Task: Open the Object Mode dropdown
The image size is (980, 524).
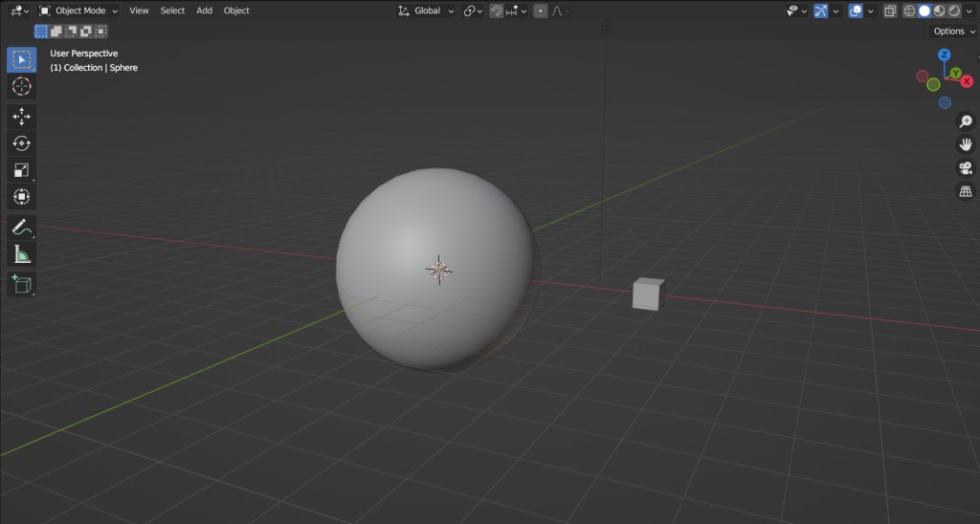Action: 79,11
